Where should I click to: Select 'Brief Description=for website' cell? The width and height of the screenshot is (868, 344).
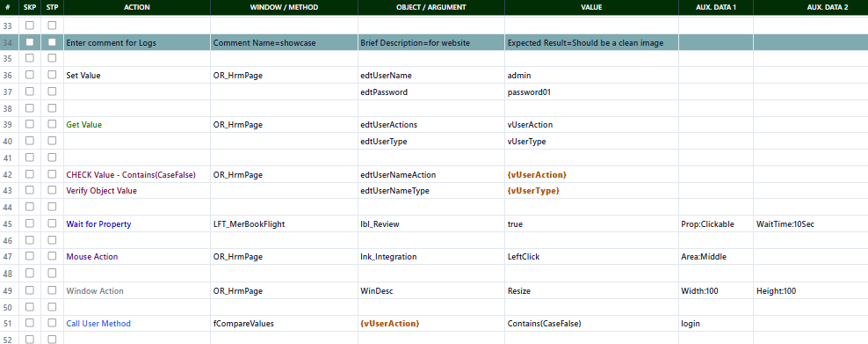coord(431,42)
